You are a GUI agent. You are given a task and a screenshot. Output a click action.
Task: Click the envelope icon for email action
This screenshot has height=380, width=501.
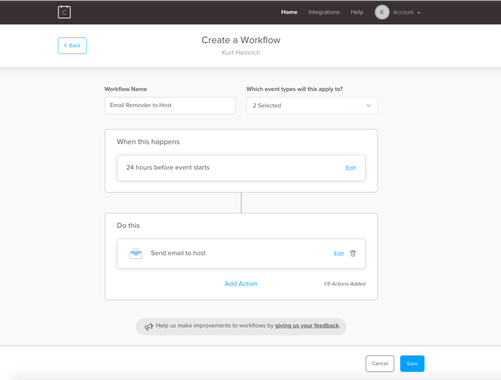(x=136, y=253)
